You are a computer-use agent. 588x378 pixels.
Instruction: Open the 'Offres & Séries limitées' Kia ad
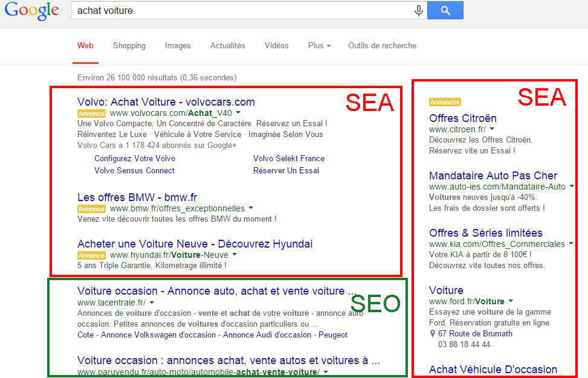click(x=486, y=233)
